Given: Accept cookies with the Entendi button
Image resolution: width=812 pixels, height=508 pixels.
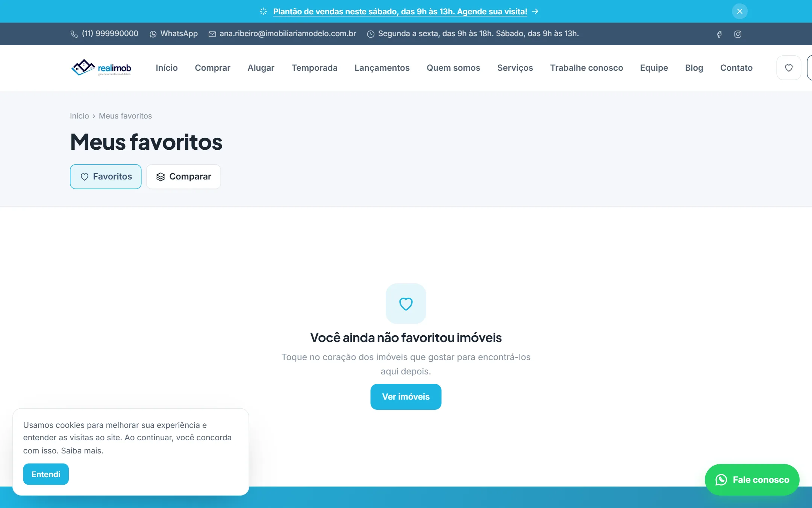Looking at the screenshot, I should pyautogui.click(x=46, y=474).
